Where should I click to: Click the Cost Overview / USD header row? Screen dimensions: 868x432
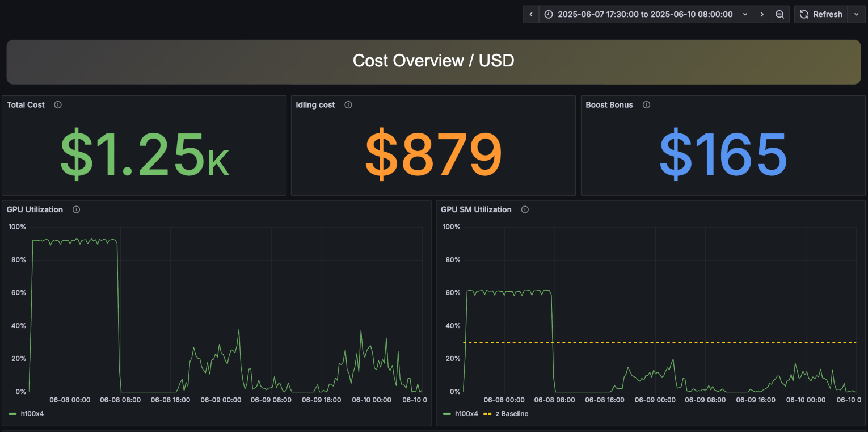433,61
